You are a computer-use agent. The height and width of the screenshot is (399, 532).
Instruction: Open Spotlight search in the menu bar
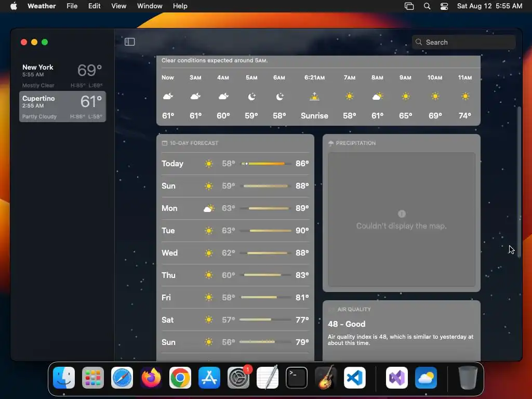click(x=427, y=6)
